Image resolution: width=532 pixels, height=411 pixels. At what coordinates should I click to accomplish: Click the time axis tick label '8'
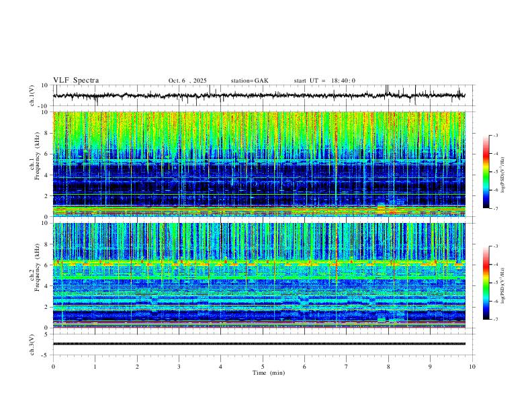[x=388, y=367]
